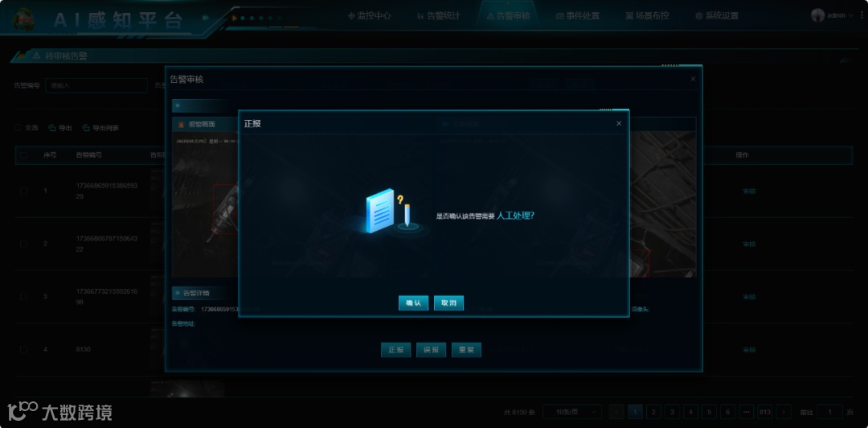Open the 告警统计 navigation tab
The height and width of the screenshot is (428, 868).
pyautogui.click(x=439, y=15)
